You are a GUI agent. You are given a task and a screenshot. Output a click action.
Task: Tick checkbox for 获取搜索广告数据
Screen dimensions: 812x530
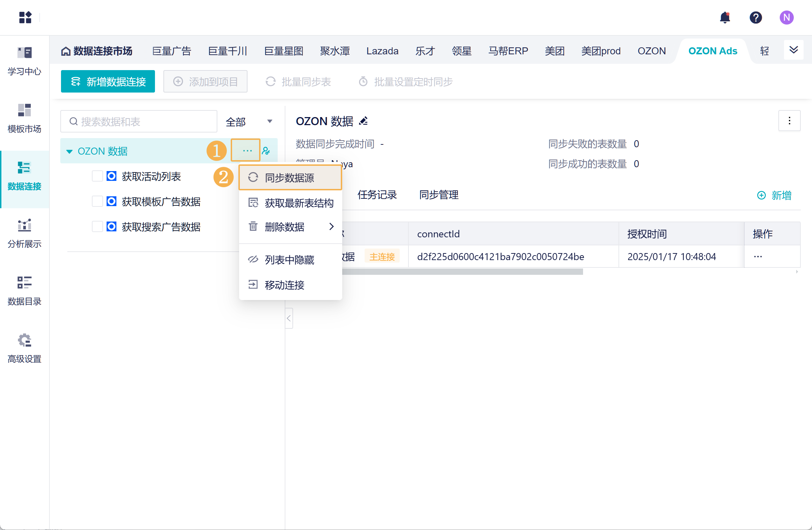click(x=97, y=226)
